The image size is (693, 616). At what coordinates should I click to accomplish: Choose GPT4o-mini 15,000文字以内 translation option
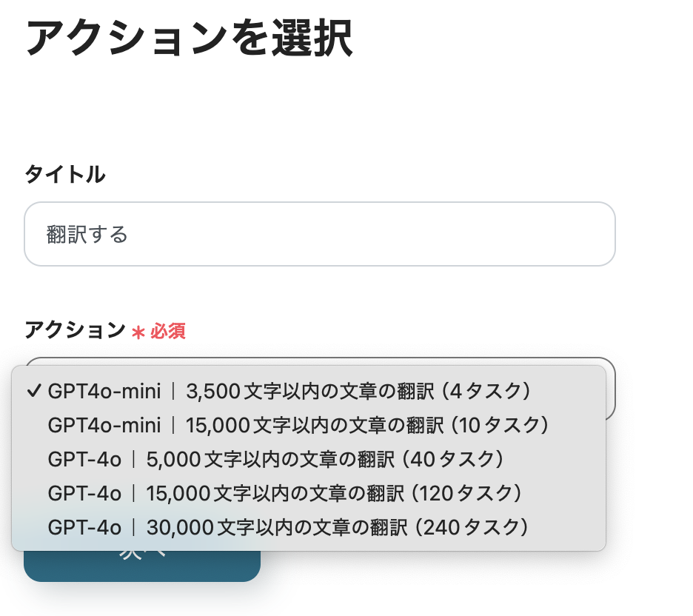[298, 425]
